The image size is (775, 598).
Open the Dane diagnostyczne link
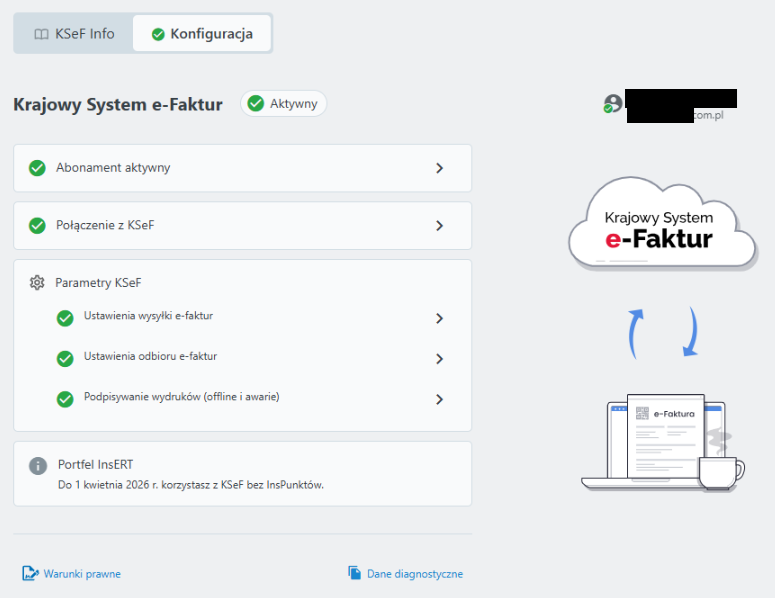click(414, 574)
